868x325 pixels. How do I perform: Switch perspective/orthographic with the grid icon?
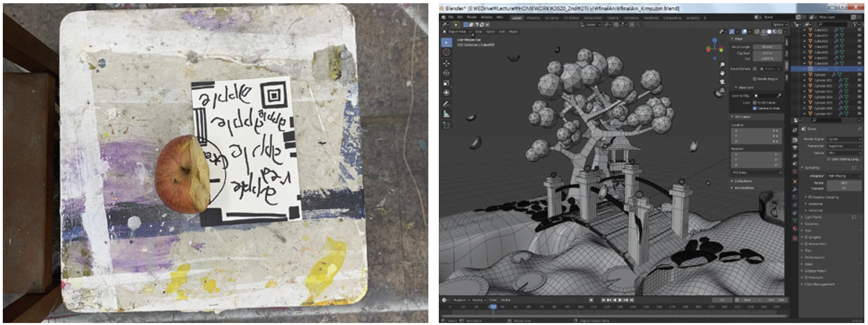pos(722,91)
